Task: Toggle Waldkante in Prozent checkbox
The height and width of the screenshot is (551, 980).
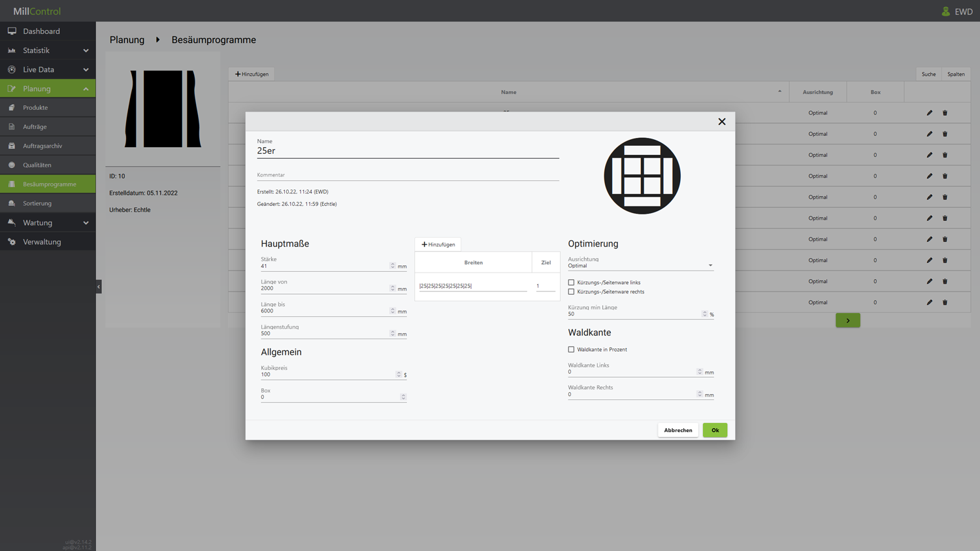Action: (x=571, y=350)
